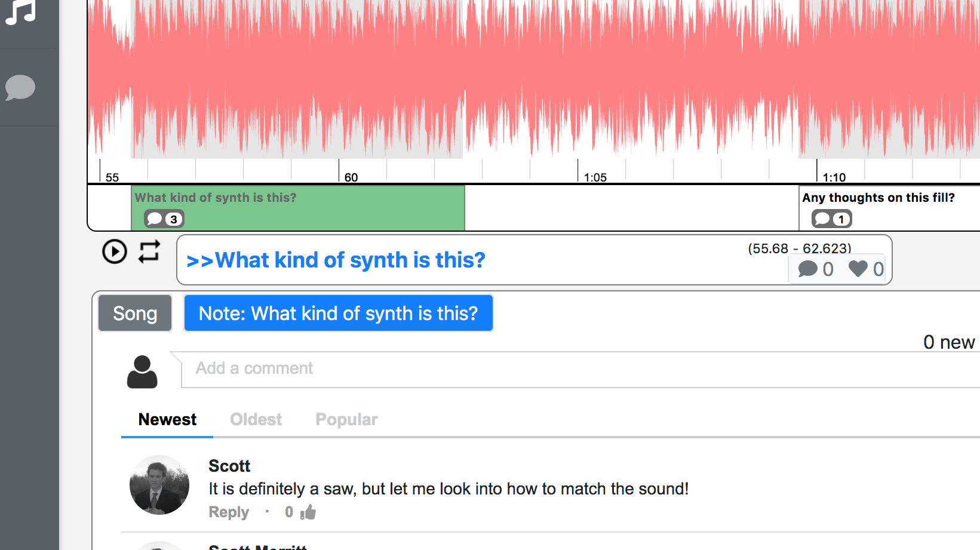980x550 pixels.
Task: Open comments via sidebar speech bubble icon
Action: (x=20, y=87)
